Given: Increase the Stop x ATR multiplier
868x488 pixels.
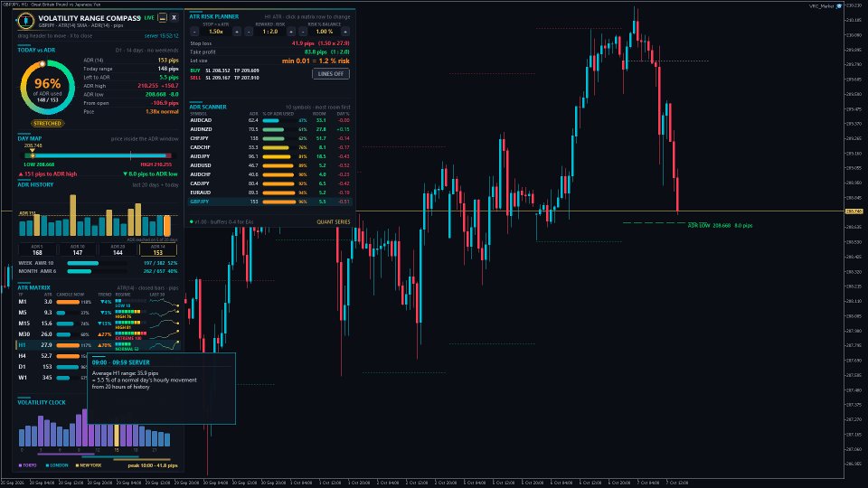Looking at the screenshot, I should coord(236,32).
